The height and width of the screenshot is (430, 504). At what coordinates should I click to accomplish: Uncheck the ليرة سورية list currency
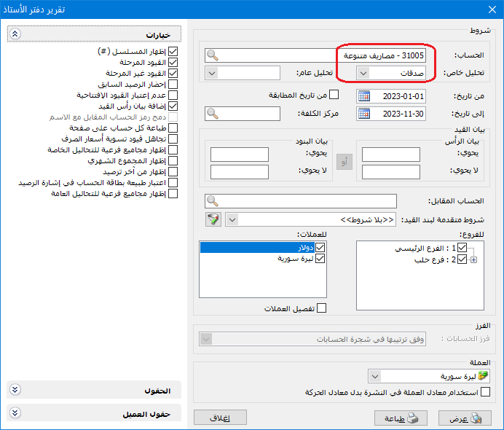[x=320, y=259]
